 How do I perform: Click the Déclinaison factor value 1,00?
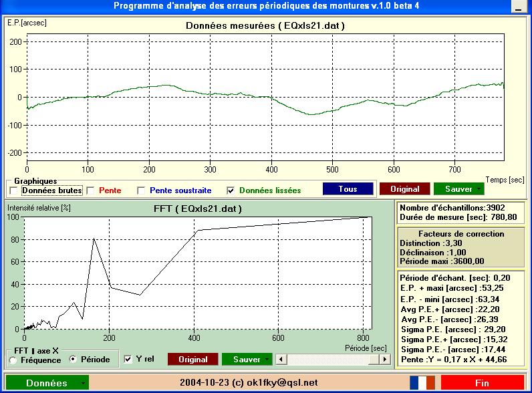458,253
